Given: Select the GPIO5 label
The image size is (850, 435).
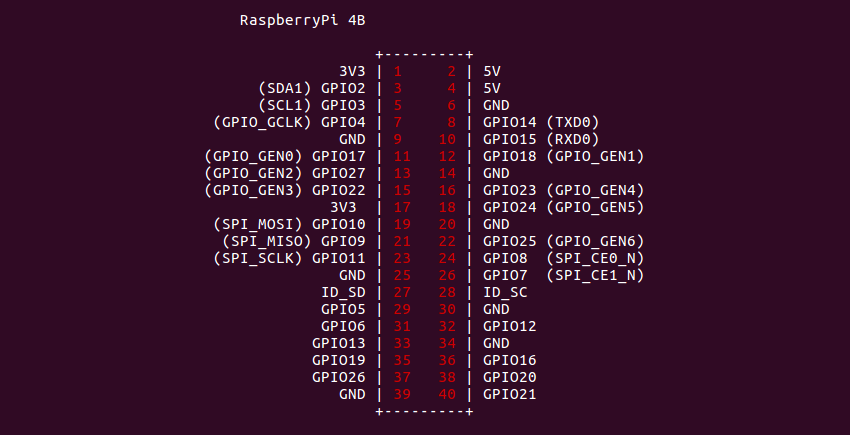Looking at the screenshot, I should (343, 310).
